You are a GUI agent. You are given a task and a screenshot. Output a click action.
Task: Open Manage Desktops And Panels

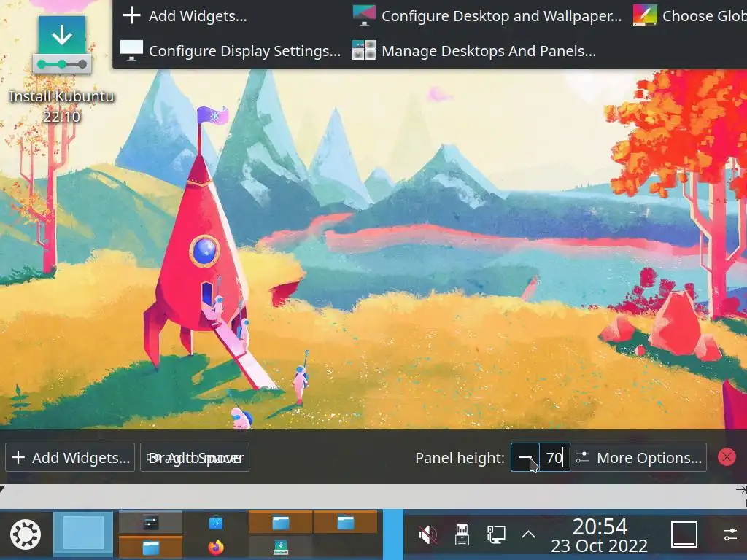pos(474,50)
